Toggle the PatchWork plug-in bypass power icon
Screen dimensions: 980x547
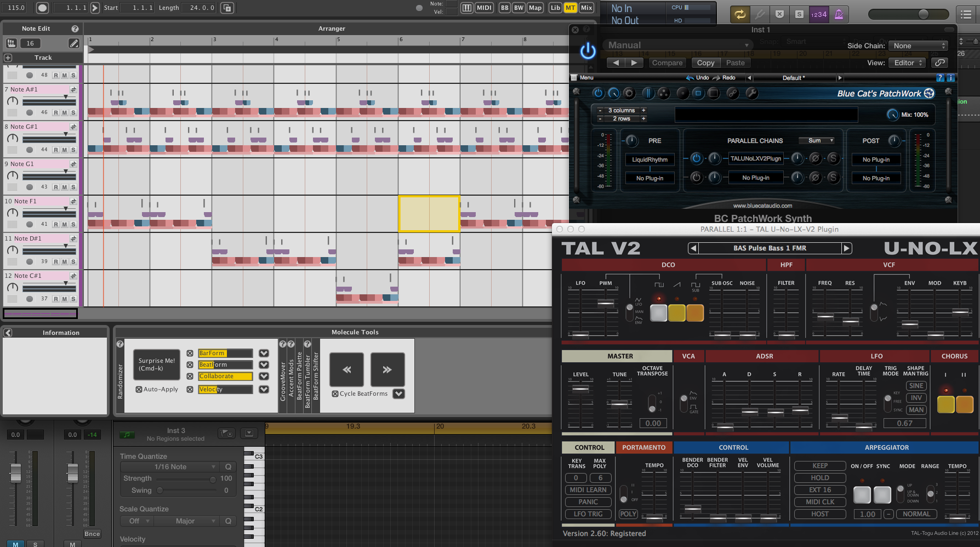pyautogui.click(x=598, y=94)
